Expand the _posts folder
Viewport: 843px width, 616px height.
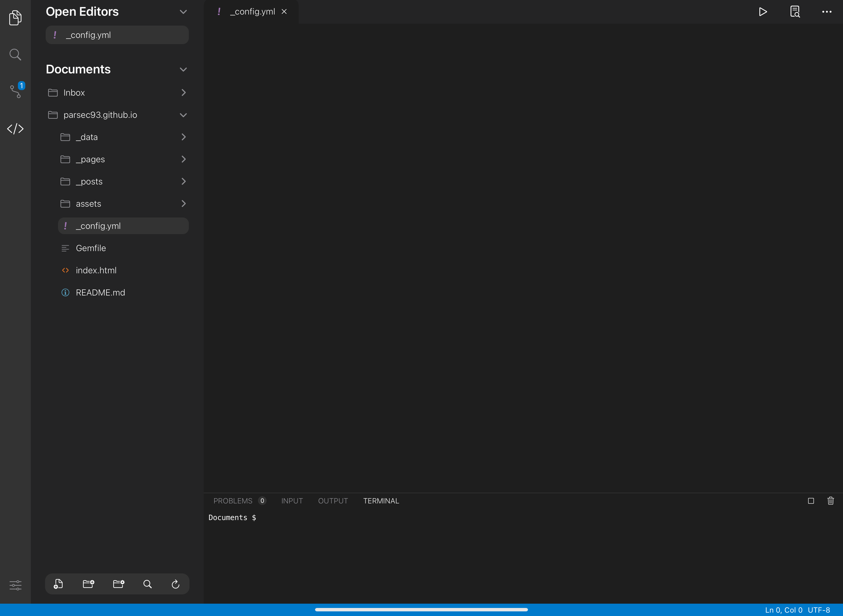coord(184,181)
